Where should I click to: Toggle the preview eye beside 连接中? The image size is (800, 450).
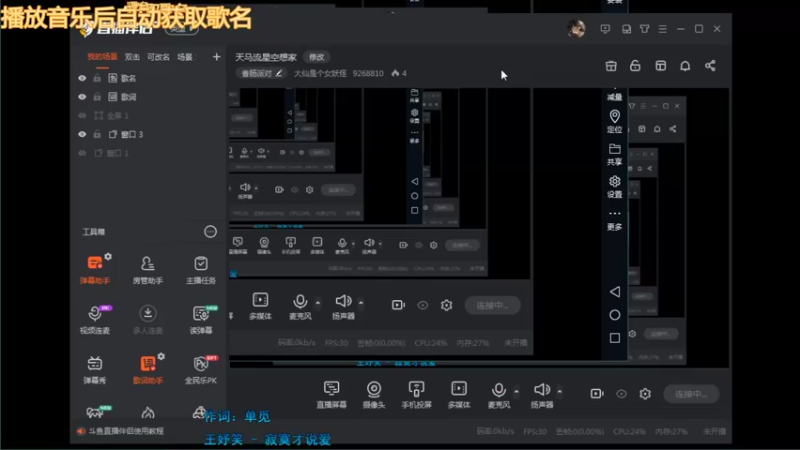(621, 393)
